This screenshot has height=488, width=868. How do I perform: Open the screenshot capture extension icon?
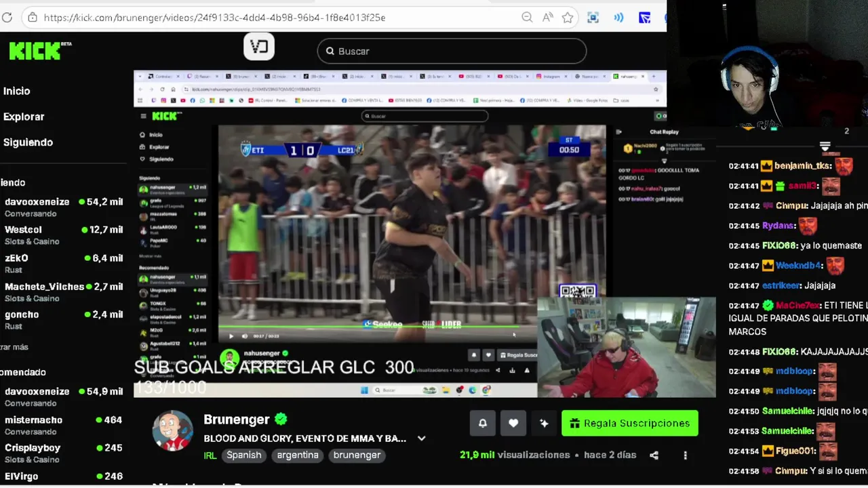click(593, 18)
